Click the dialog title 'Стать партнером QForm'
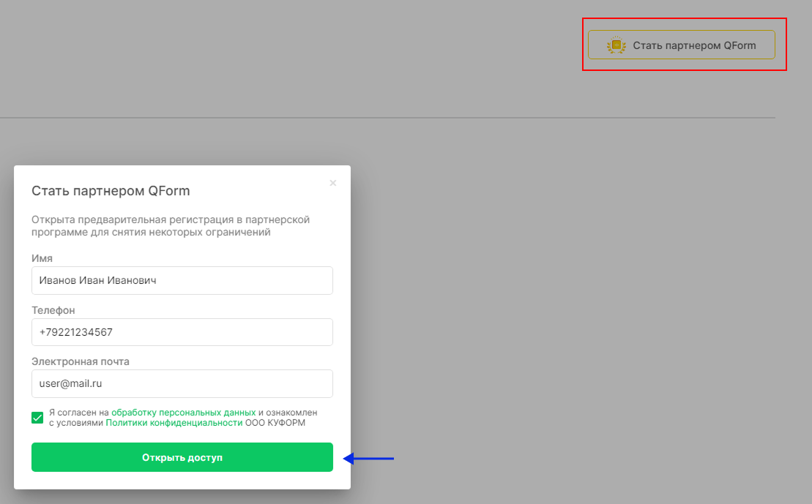 111,191
